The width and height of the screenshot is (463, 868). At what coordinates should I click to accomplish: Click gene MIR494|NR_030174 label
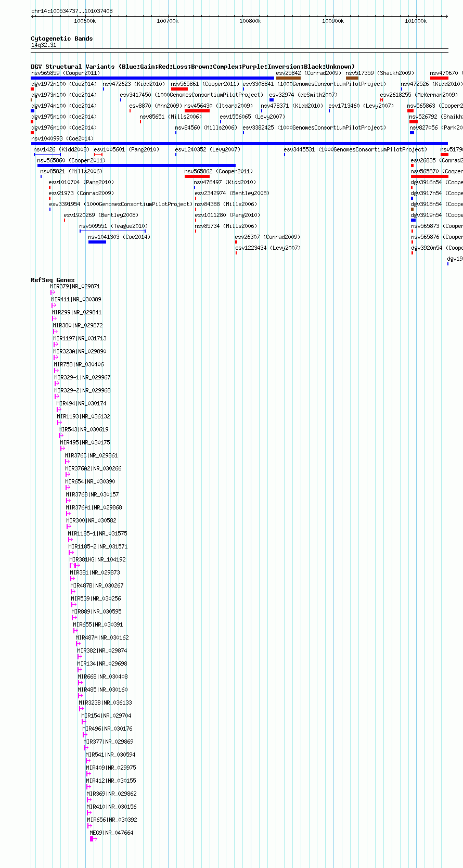81,403
